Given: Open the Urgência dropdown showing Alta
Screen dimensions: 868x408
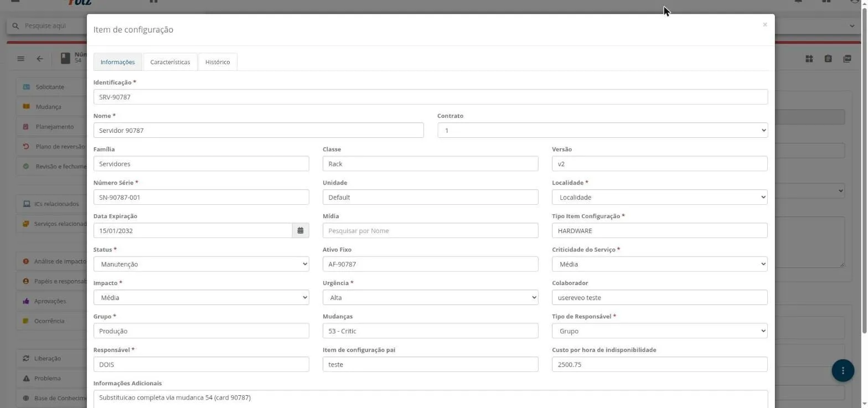Looking at the screenshot, I should click(x=430, y=298).
